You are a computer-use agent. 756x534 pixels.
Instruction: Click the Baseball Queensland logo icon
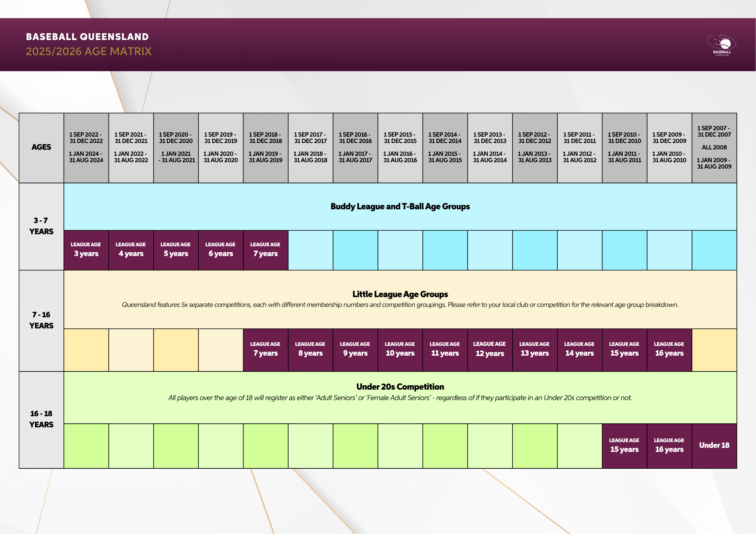[722, 45]
